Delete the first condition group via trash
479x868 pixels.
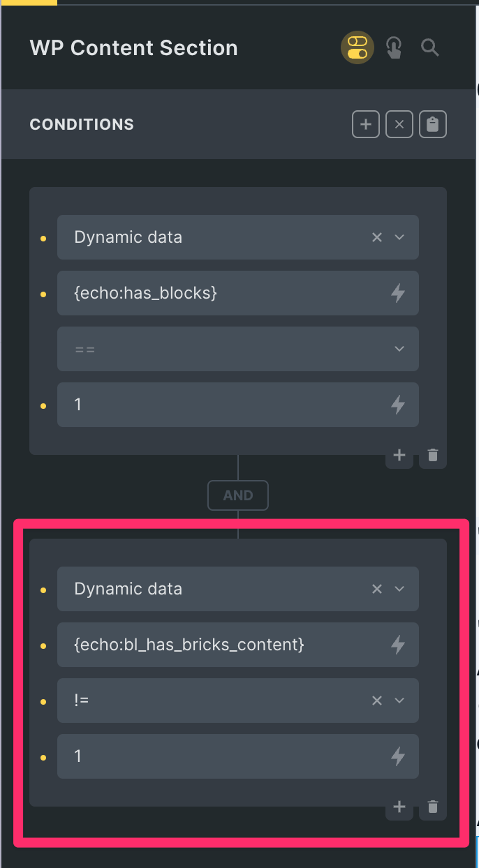click(433, 456)
